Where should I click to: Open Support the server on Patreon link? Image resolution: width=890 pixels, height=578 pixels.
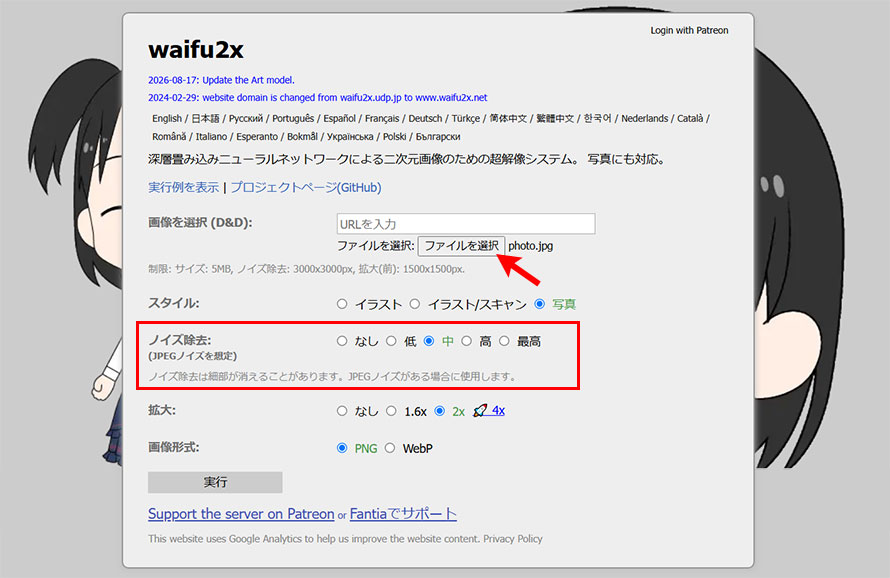(241, 514)
